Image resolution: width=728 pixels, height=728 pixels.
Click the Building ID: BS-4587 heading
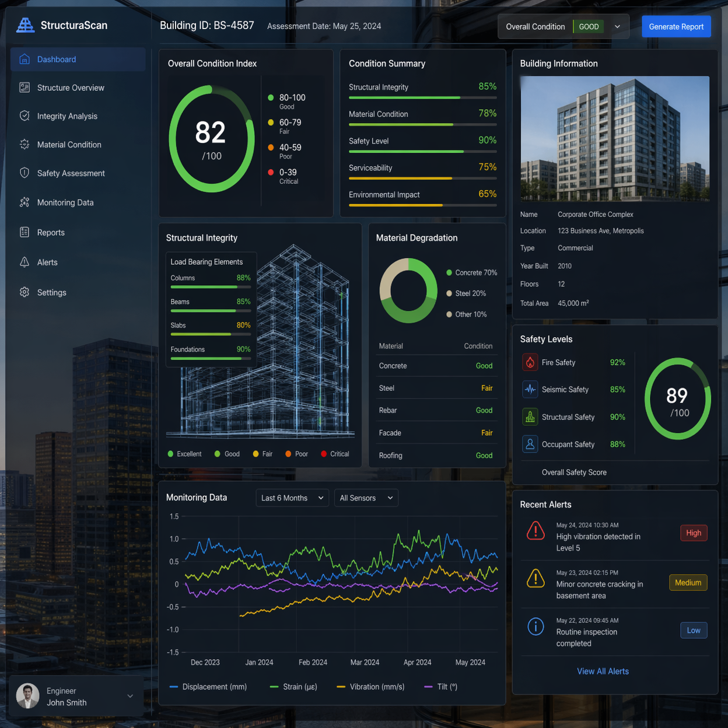pos(207,26)
